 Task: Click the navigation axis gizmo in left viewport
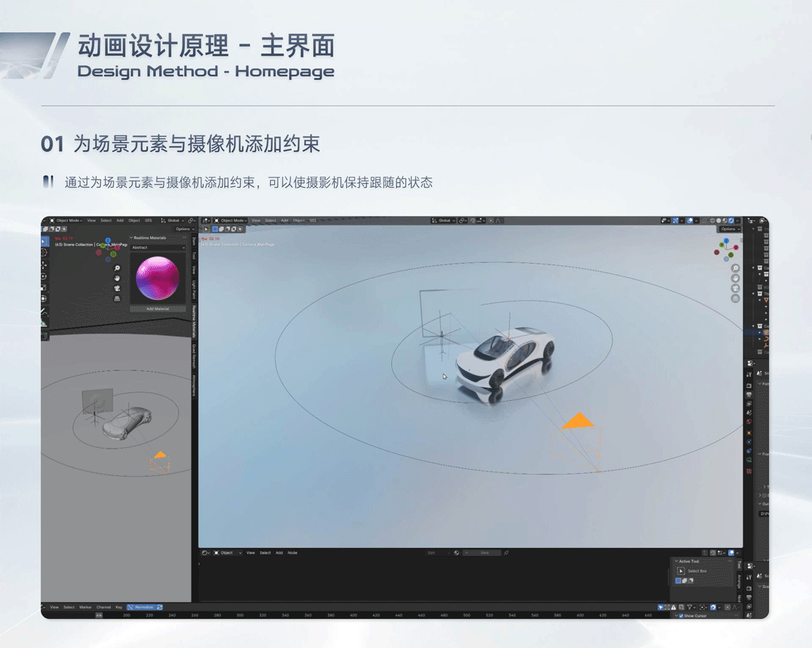108,249
